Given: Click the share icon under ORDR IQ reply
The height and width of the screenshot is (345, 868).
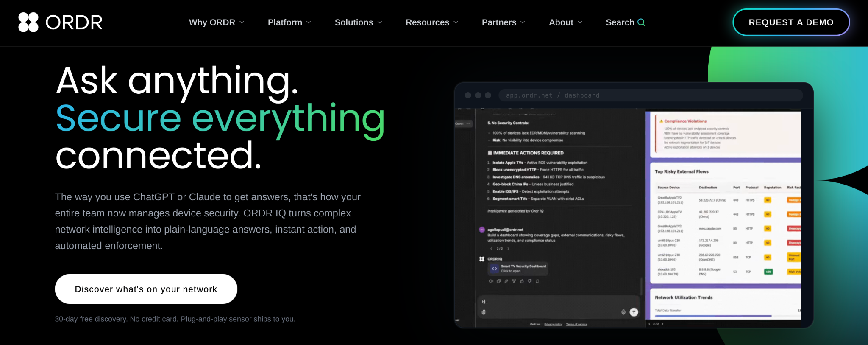Looking at the screenshot, I should tap(514, 281).
